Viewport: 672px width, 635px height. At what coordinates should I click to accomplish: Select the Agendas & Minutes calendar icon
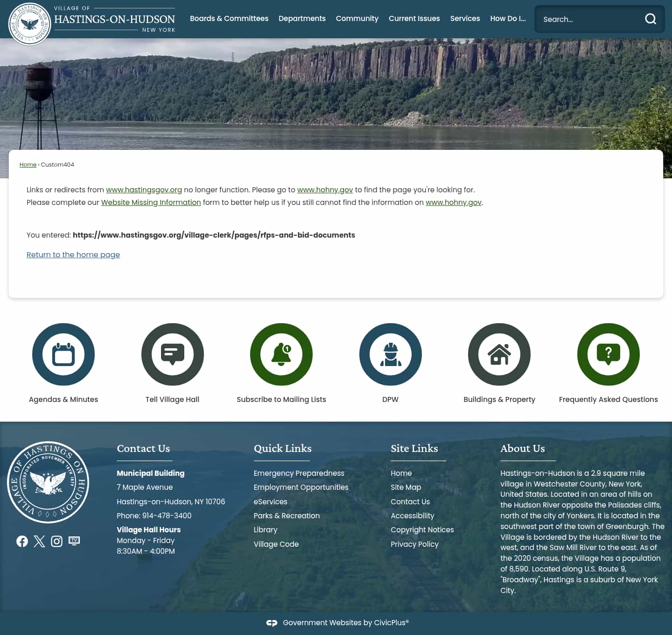click(63, 354)
